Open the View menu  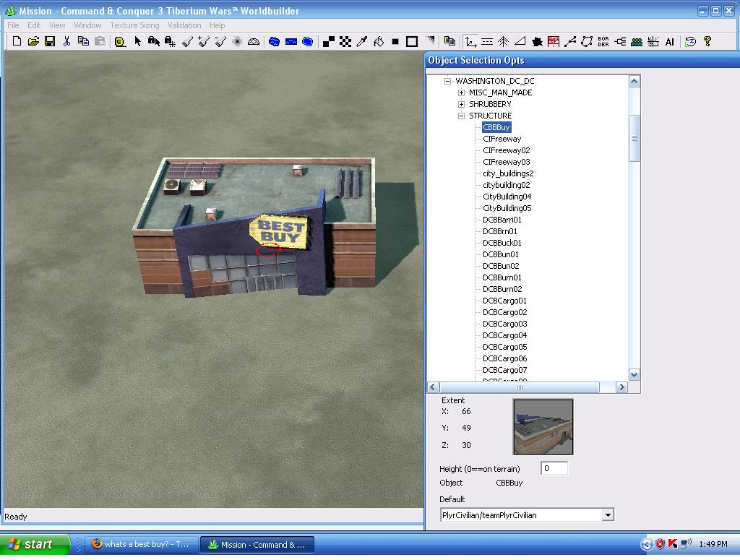(x=57, y=25)
